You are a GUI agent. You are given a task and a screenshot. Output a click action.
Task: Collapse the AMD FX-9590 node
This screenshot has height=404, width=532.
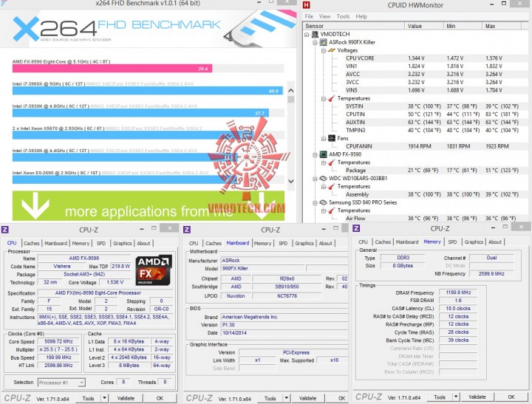316,154
